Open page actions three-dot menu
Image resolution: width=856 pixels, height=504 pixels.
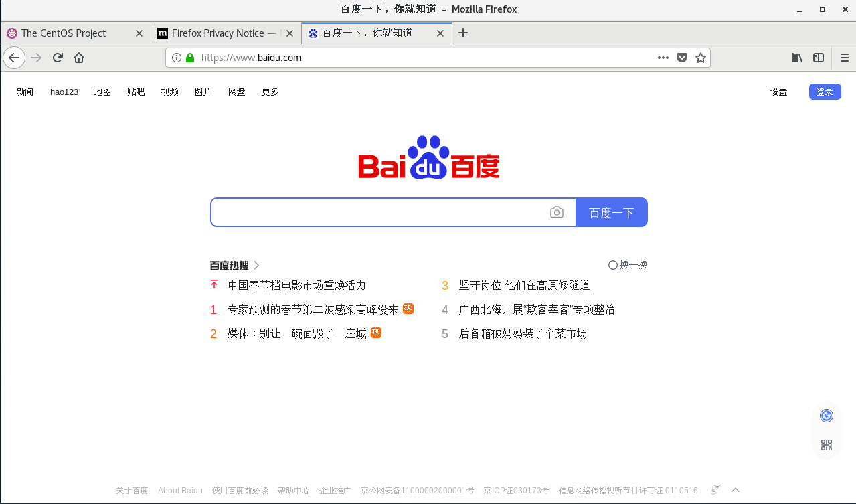[663, 58]
